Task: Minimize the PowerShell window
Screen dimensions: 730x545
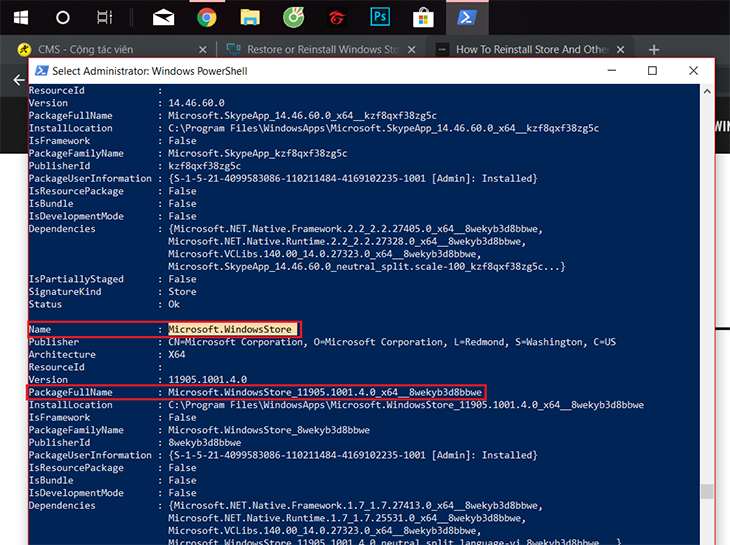Action: (x=612, y=70)
